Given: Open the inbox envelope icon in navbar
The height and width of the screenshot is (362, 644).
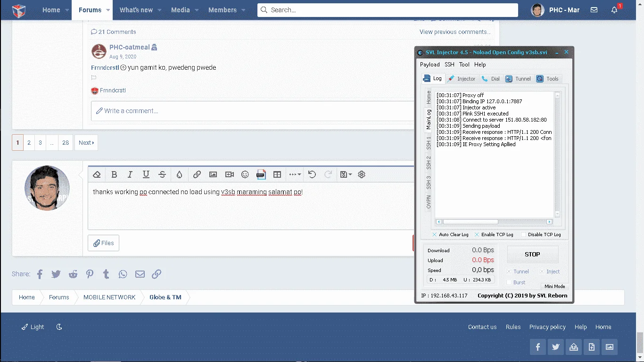Looking at the screenshot, I should (594, 10).
